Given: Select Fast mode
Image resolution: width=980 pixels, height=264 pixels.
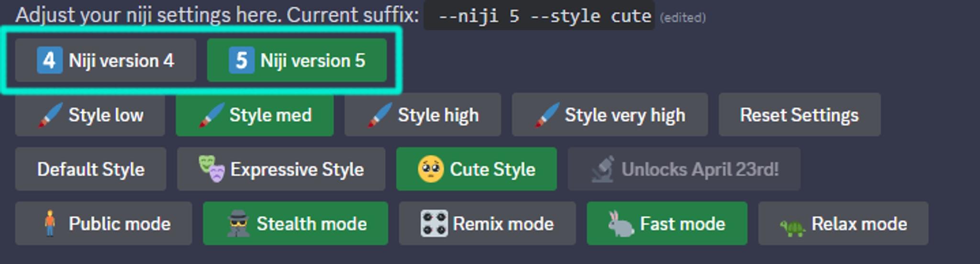Looking at the screenshot, I should pyautogui.click(x=667, y=223).
